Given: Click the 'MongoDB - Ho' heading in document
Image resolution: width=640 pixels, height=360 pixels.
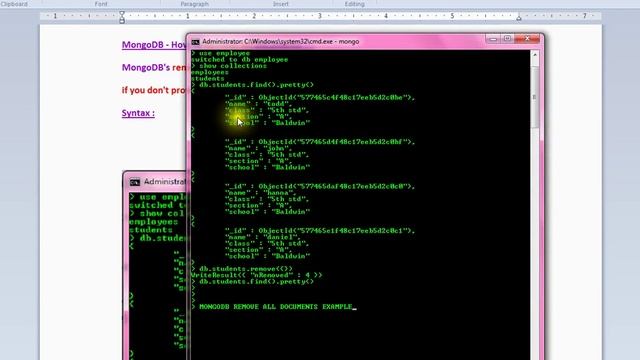Looking at the screenshot, I should (x=154, y=45).
